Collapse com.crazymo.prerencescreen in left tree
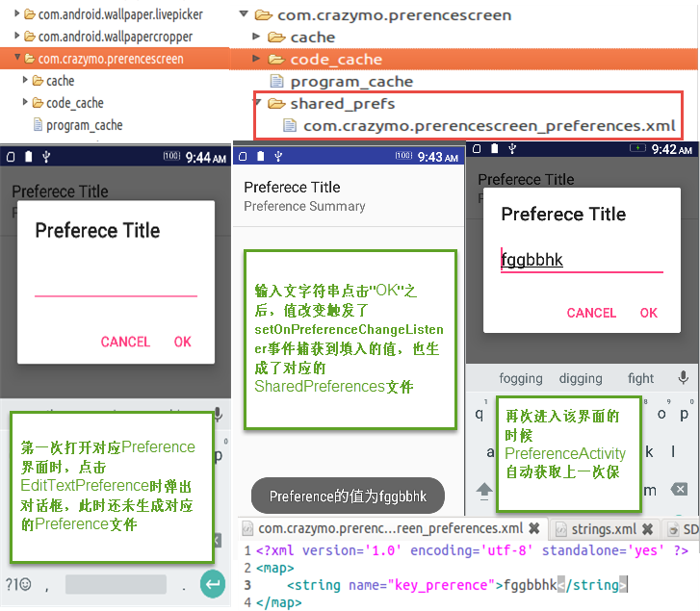This screenshot has height=611, width=700. (x=17, y=57)
